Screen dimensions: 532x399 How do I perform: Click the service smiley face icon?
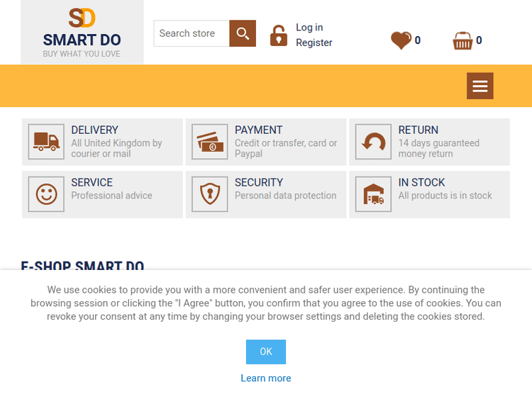tap(47, 194)
